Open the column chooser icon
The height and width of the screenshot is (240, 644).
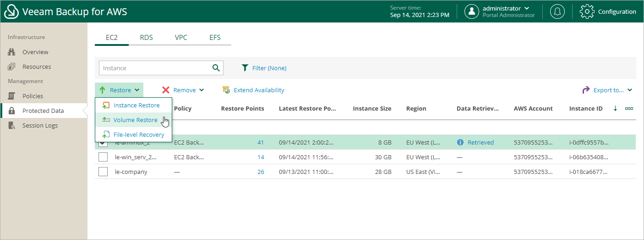click(629, 109)
